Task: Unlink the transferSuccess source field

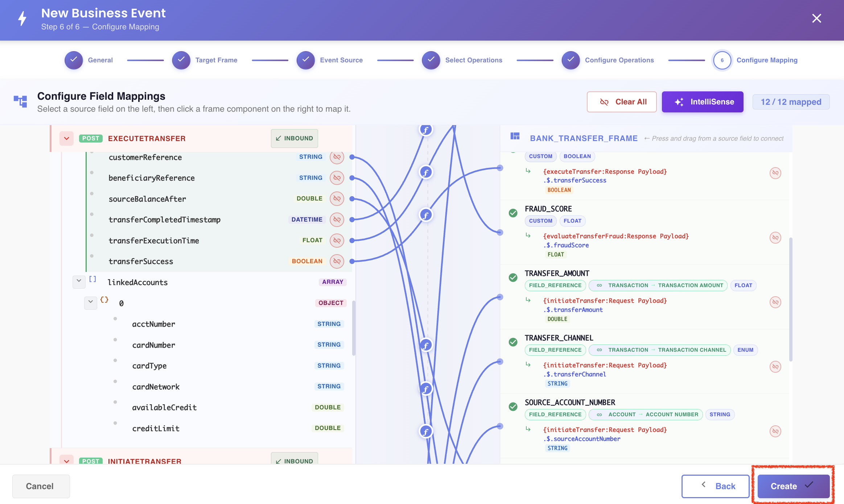Action: [337, 261]
